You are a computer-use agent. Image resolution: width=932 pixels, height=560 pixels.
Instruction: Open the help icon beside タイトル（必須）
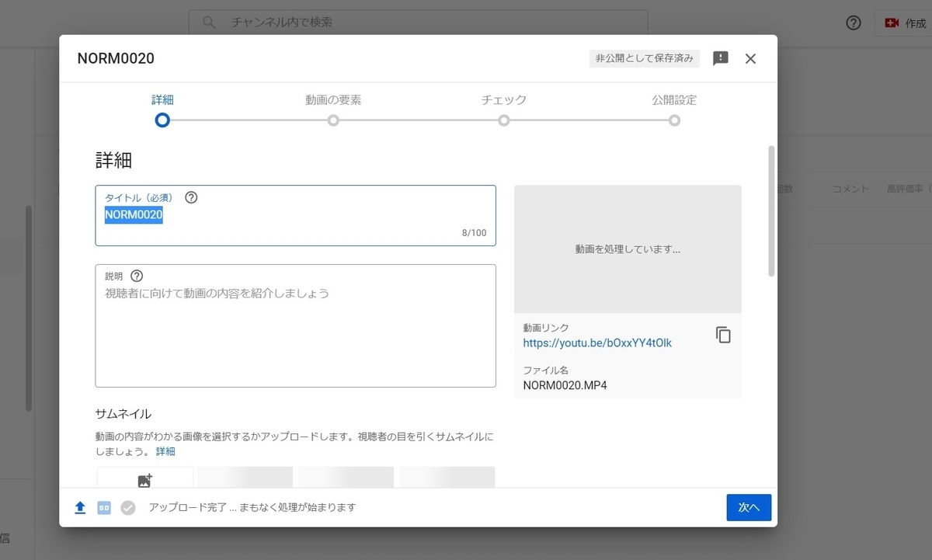[191, 197]
